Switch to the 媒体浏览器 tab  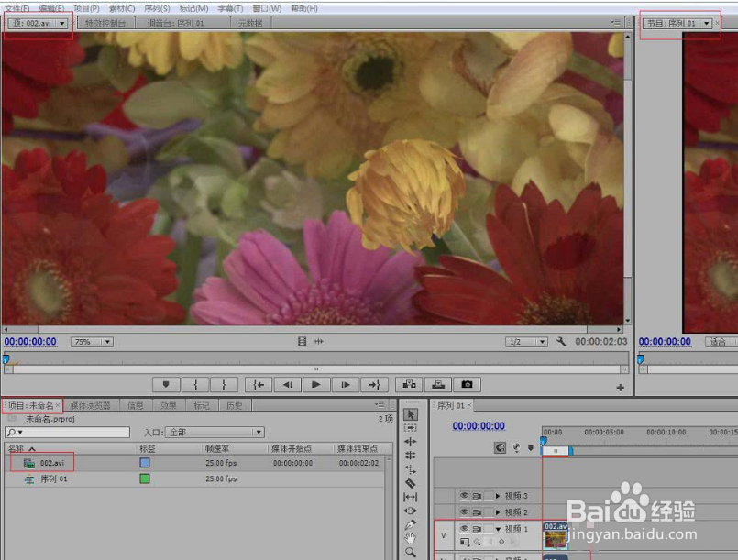[91, 405]
